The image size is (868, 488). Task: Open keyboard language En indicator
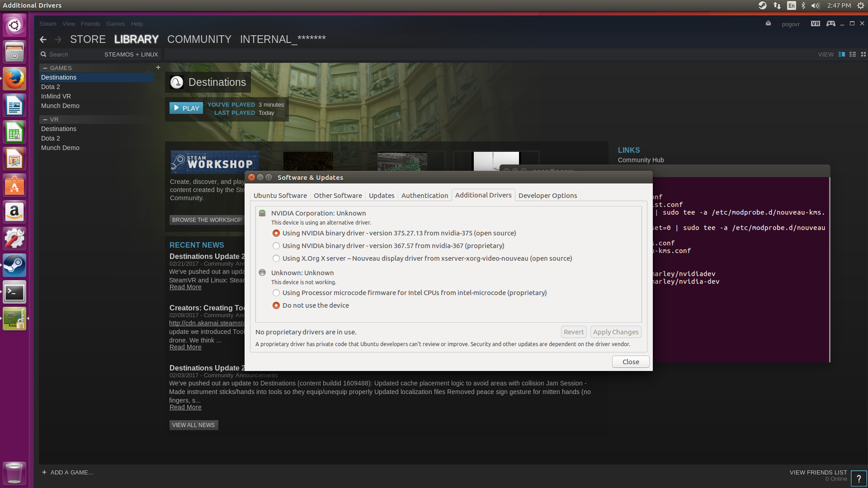791,5
